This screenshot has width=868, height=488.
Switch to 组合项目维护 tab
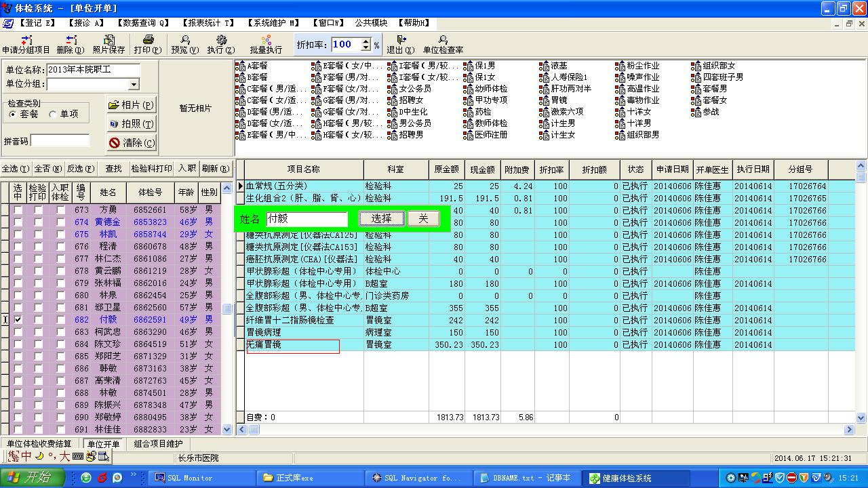(x=158, y=444)
